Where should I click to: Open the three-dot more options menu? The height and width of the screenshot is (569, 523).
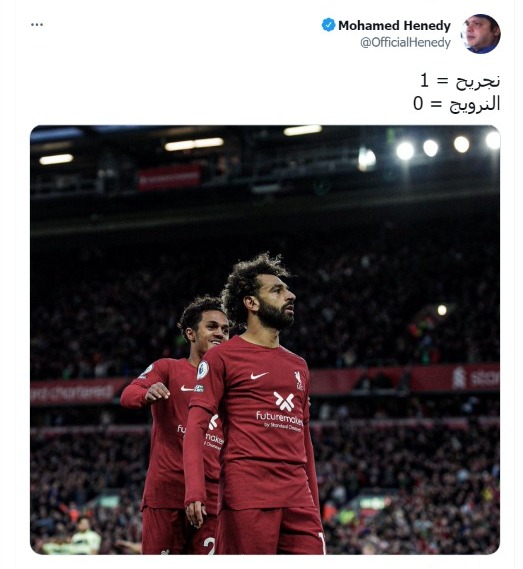[37, 25]
